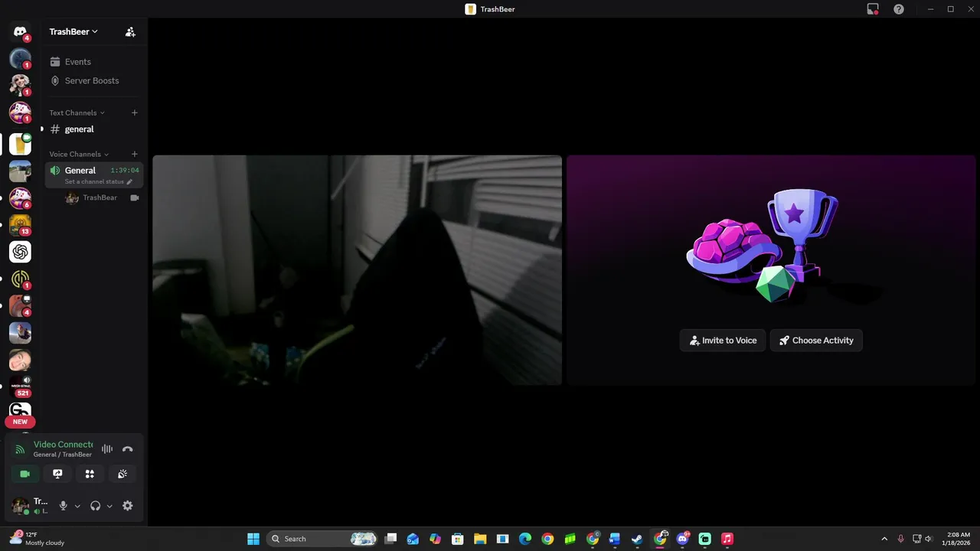This screenshot has height=551, width=980.
Task: Mute the microphone
Action: pyautogui.click(x=64, y=506)
